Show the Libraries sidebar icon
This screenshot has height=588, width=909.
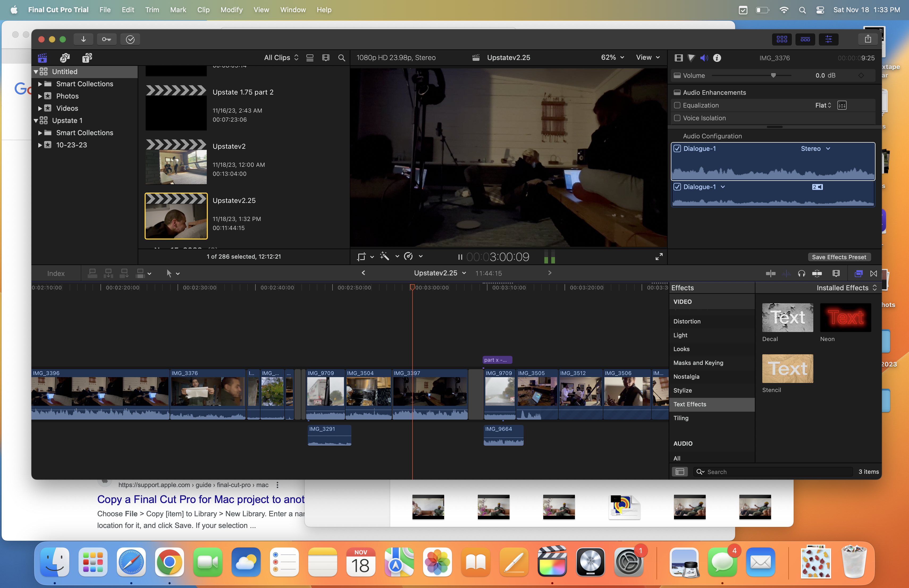click(43, 58)
